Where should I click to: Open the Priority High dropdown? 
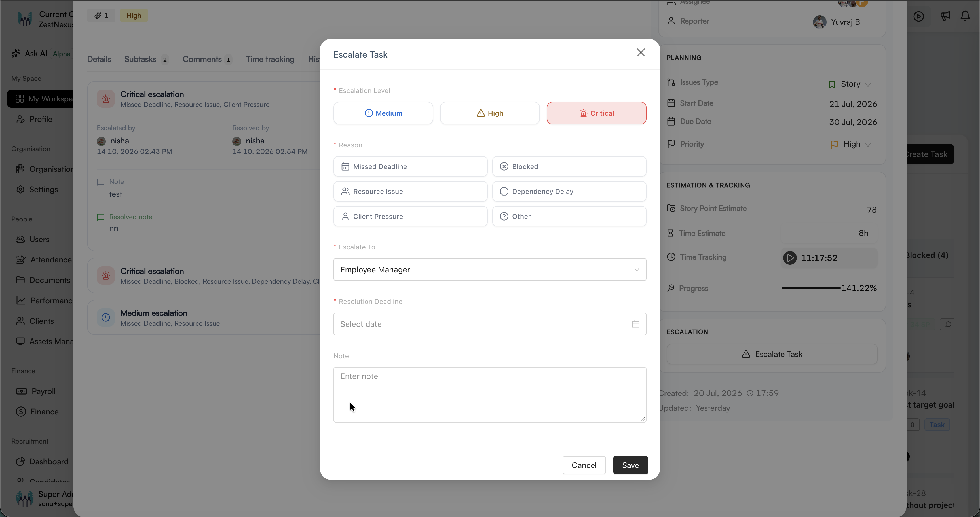point(851,144)
